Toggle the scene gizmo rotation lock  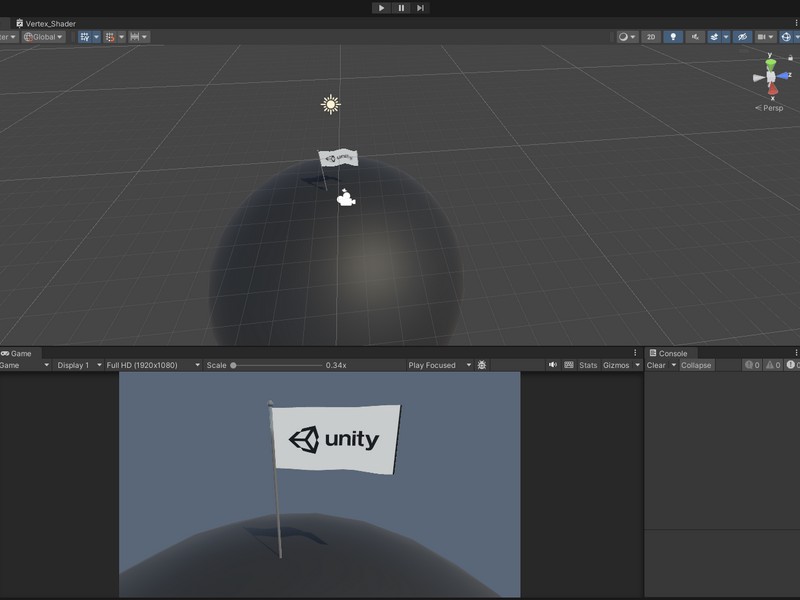coord(790,58)
